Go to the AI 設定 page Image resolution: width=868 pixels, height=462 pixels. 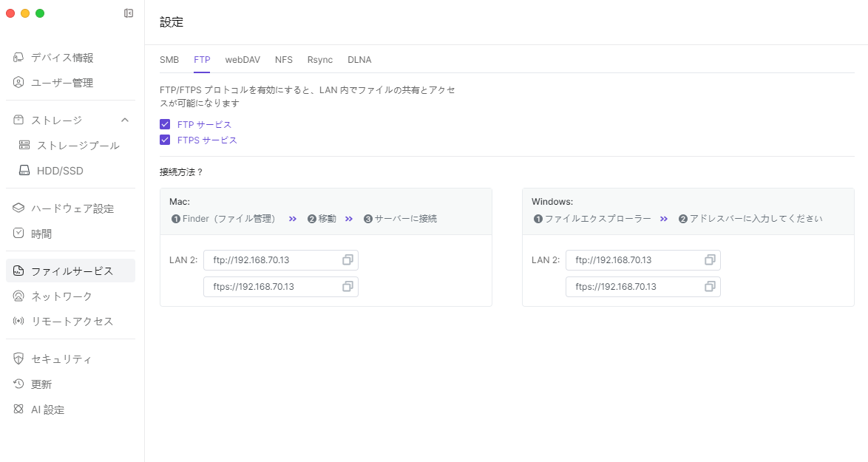47,410
